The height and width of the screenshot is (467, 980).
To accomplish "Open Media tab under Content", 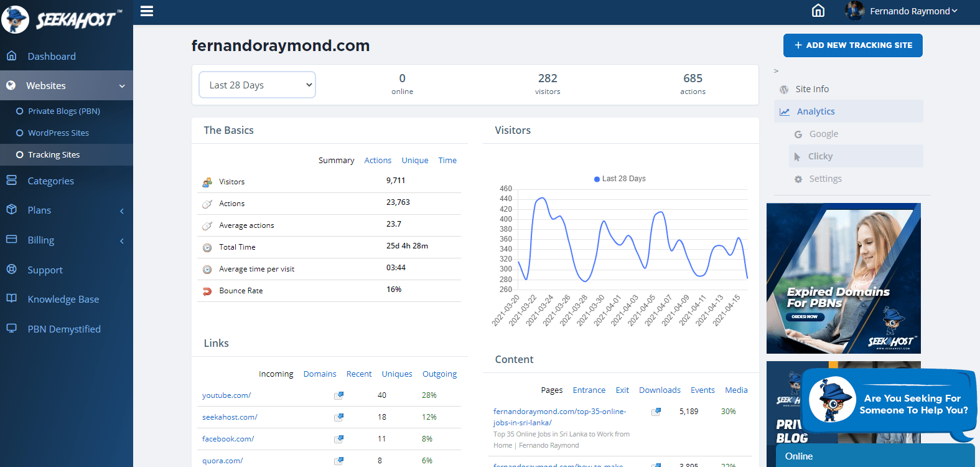I will pyautogui.click(x=736, y=390).
